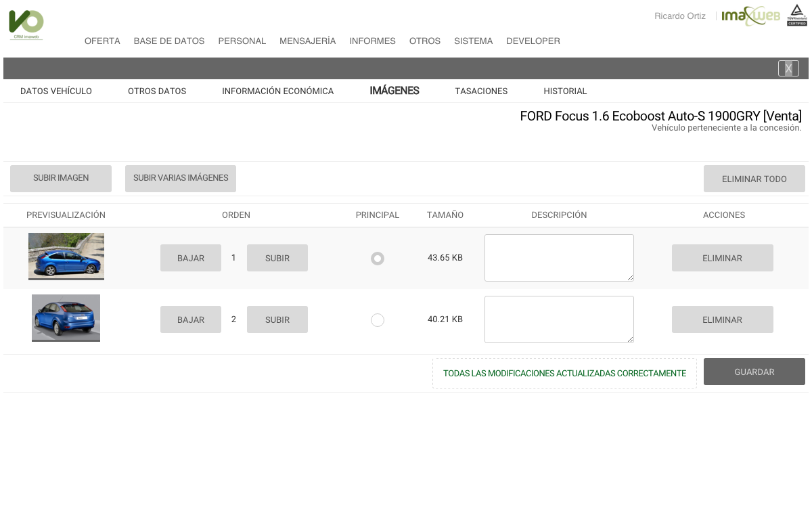Click BAJAR for image order 2
Viewport: 812px width, 532px height.
click(191, 319)
